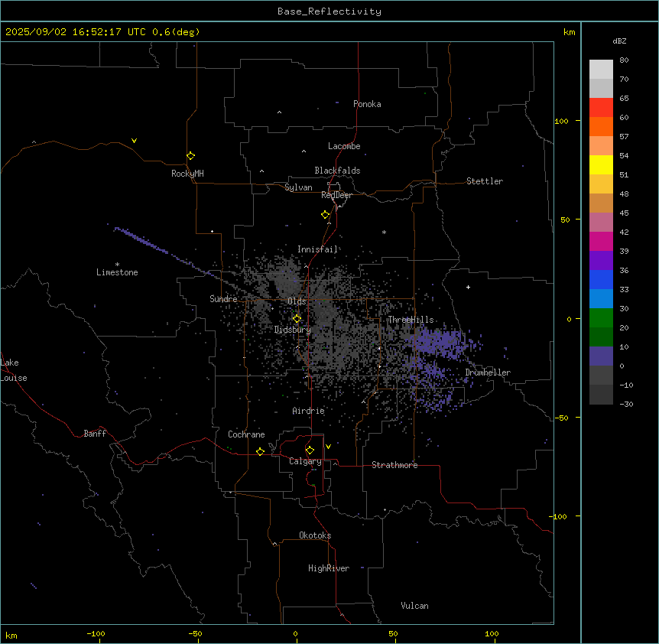
Task: Click the yellow diamond marker above Calgary label
Action: click(x=310, y=450)
